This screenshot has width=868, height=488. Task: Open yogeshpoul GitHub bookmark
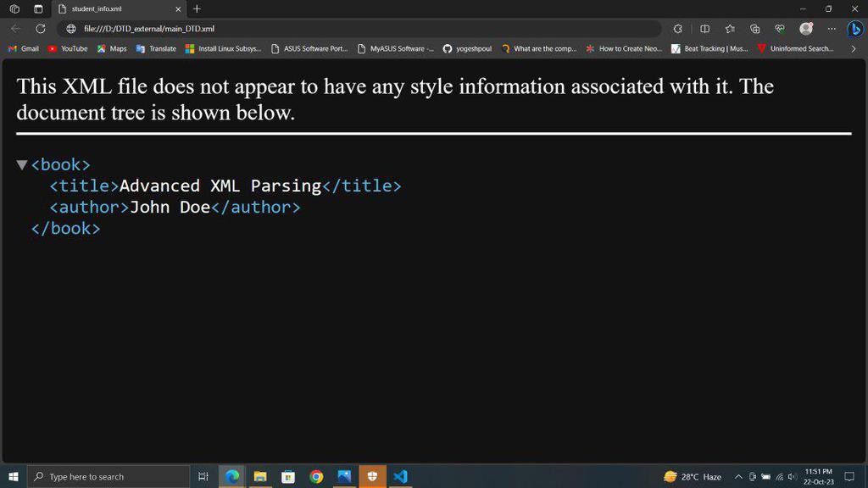point(467,48)
